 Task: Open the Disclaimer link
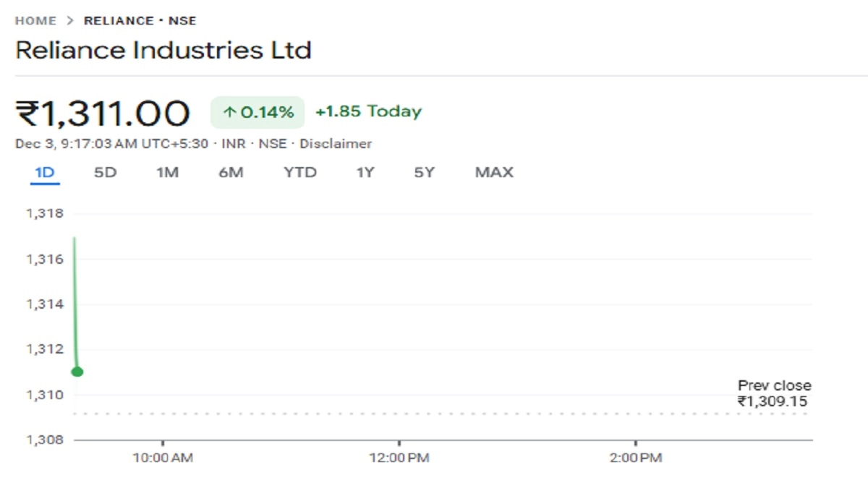tap(336, 144)
